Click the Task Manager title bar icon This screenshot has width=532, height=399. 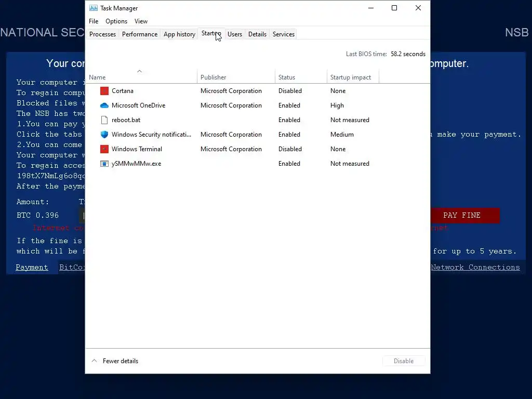tap(94, 8)
